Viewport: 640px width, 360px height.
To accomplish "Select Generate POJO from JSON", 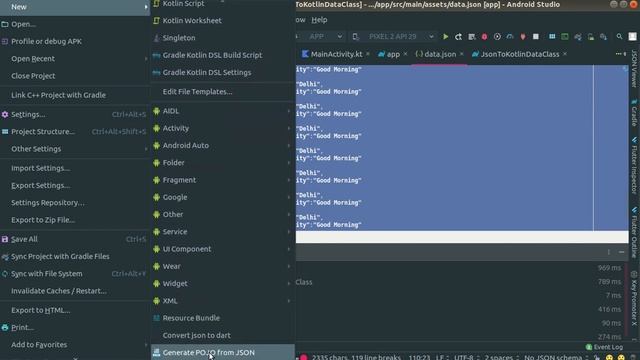I will (222, 352).
